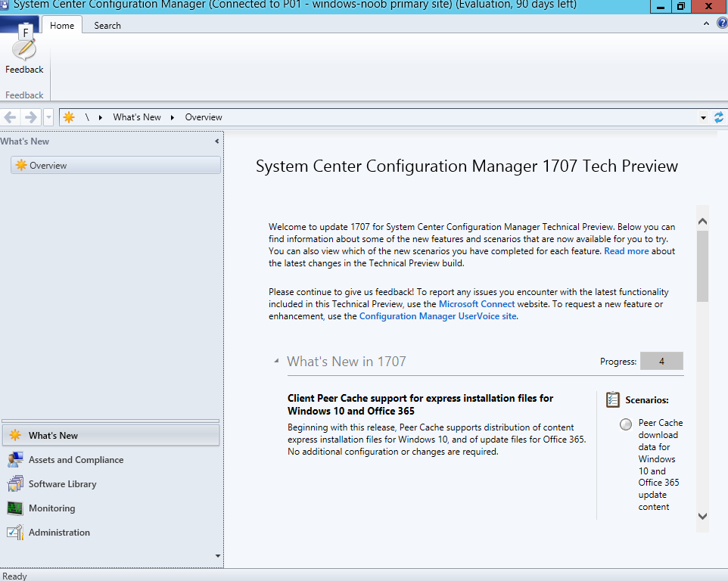Open the Microsoft Connect link
Screen dimensions: 728x581
[x=476, y=304]
